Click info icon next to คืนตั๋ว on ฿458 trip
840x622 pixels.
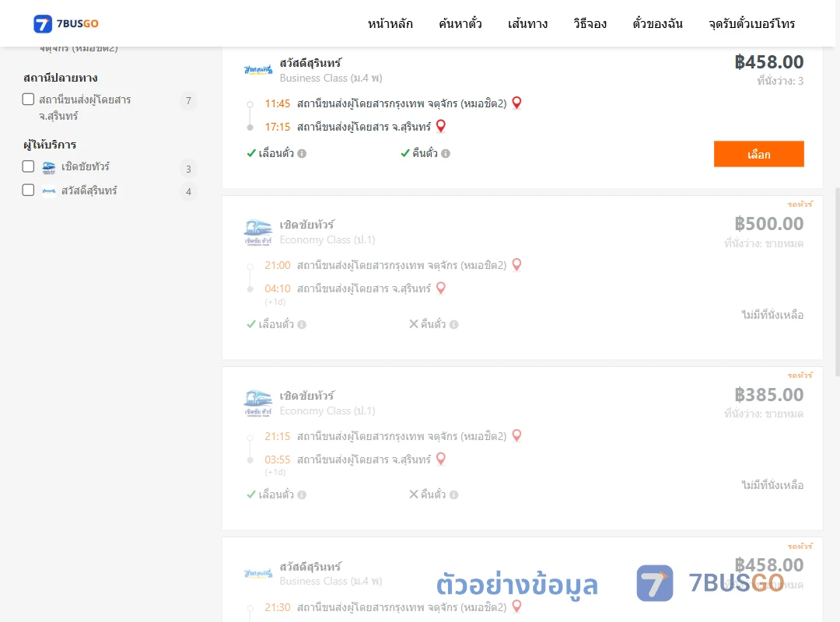[x=446, y=153]
